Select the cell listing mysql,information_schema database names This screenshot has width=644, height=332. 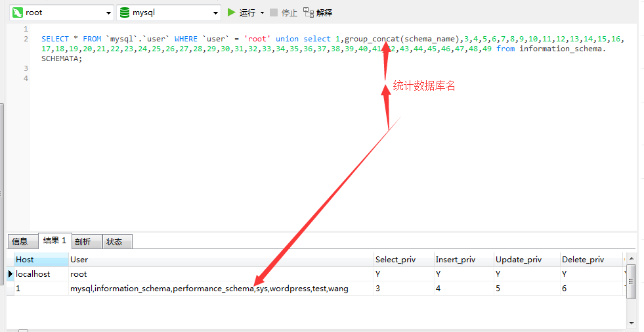[209, 289]
